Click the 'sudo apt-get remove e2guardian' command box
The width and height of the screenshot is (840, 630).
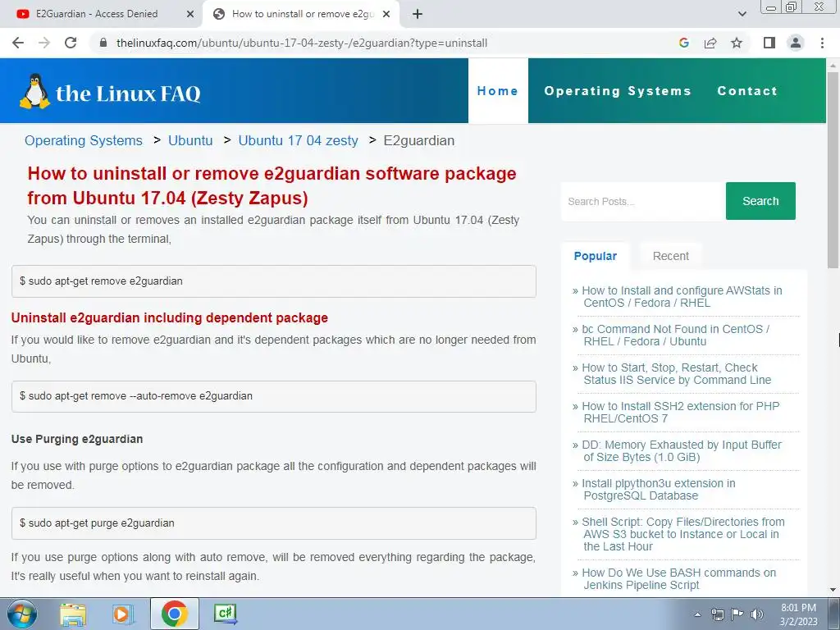pyautogui.click(x=274, y=281)
